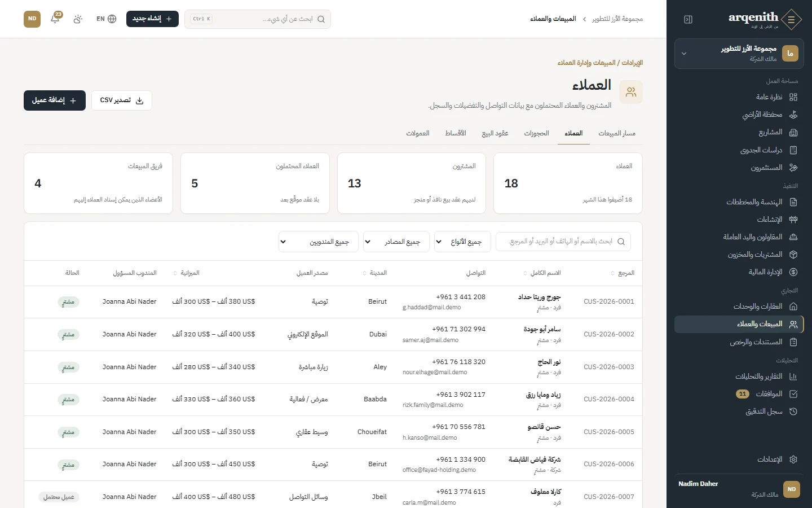Switch to عقود البيع tab

[495, 133]
